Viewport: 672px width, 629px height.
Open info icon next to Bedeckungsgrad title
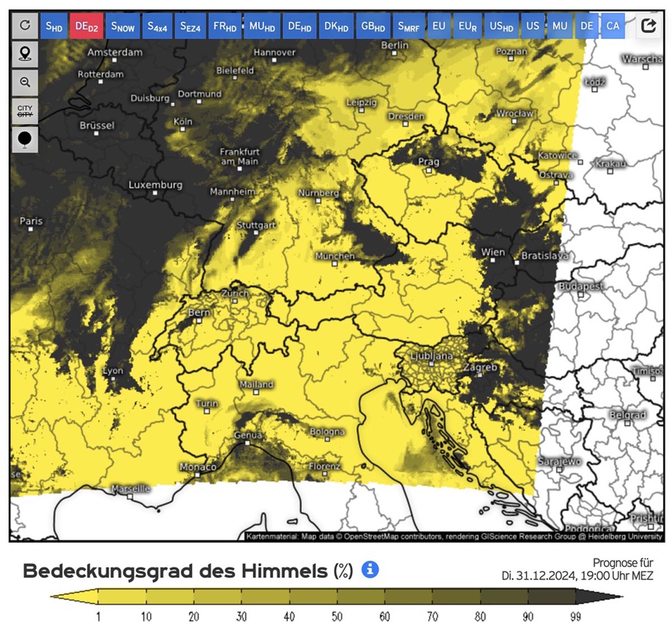pos(370,570)
